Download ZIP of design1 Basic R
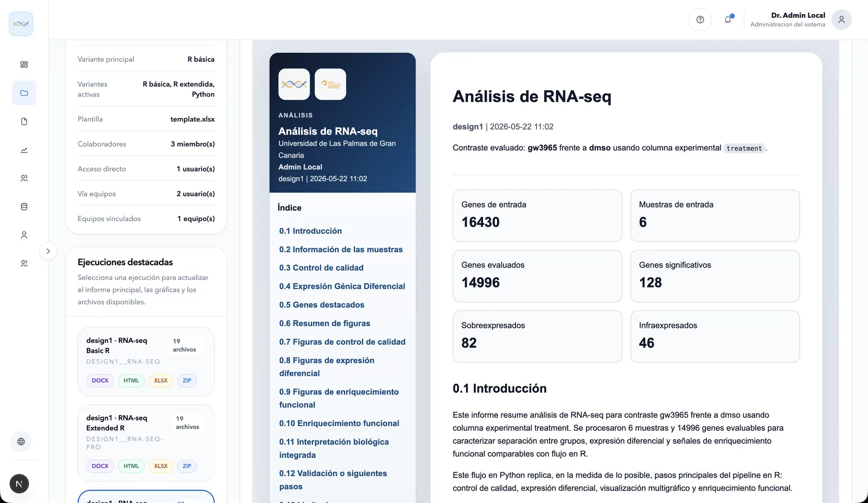The width and height of the screenshot is (868, 503). (x=187, y=381)
